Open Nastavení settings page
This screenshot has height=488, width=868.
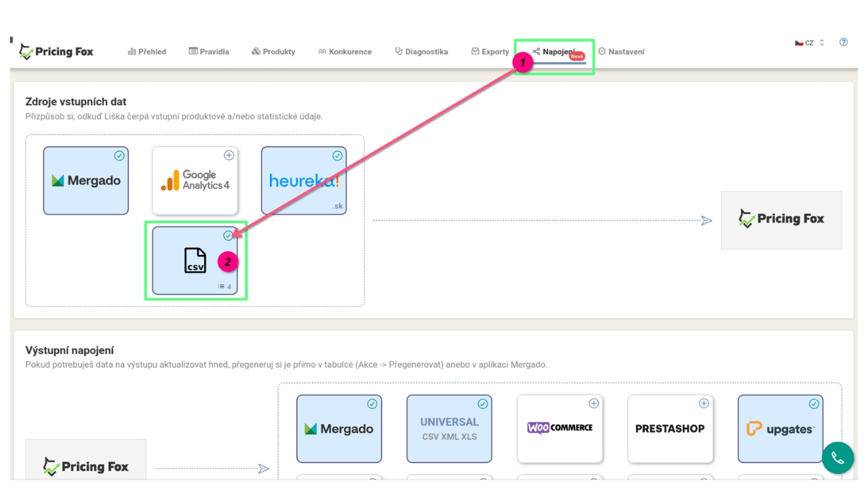pyautogui.click(x=621, y=52)
